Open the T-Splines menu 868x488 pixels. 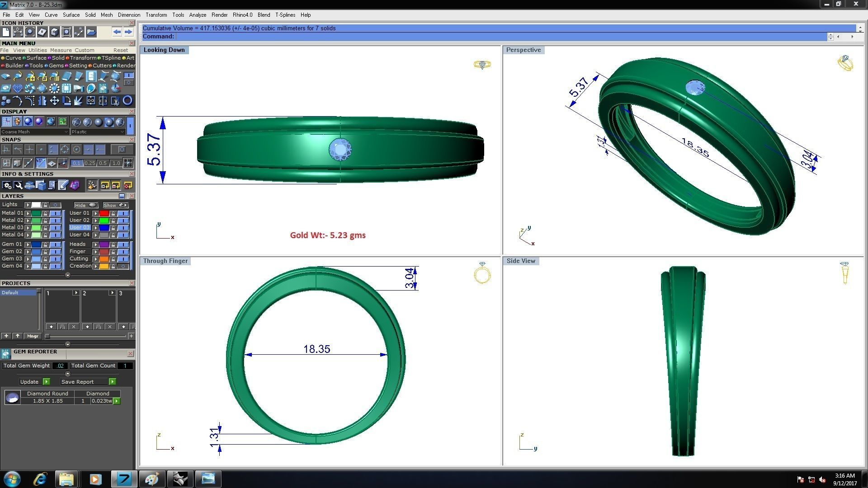click(285, 15)
